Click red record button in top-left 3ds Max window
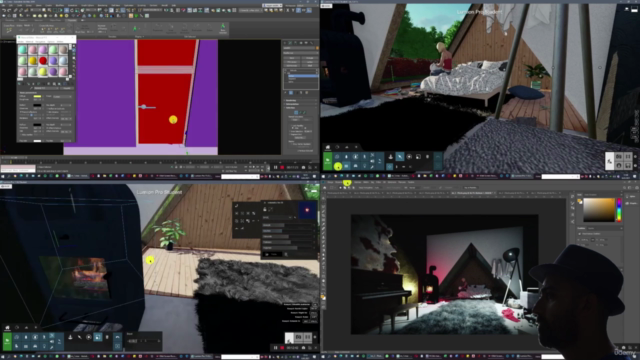Viewport: 640px width, 360px height. pyautogui.click(x=282, y=167)
